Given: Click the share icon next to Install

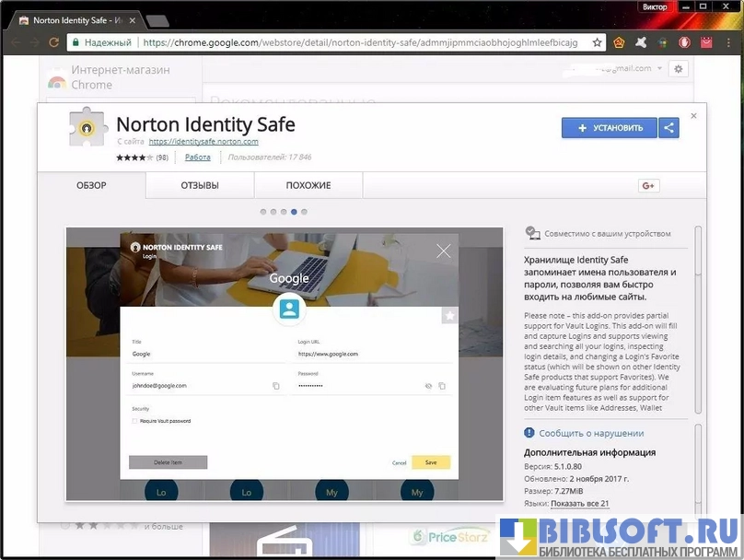Looking at the screenshot, I should coord(668,128).
